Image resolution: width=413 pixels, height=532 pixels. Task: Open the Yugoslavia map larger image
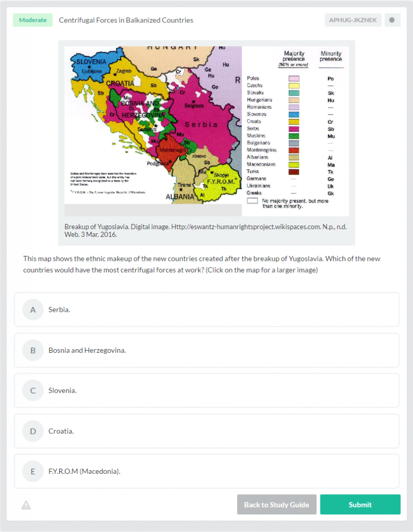pos(206,131)
